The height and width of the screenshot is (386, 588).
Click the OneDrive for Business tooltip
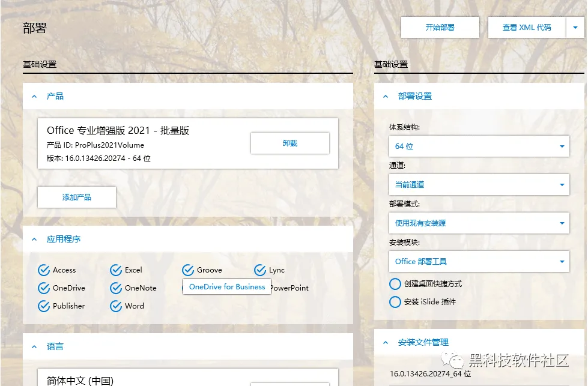[227, 287]
